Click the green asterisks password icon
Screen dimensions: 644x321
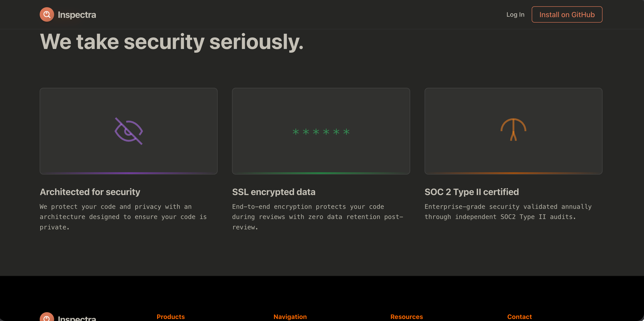click(x=321, y=132)
